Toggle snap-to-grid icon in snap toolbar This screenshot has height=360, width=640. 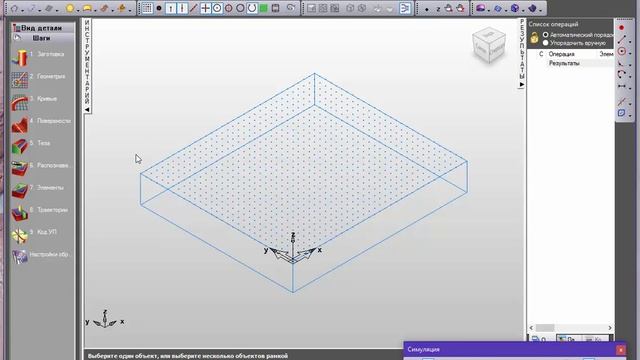(x=147, y=8)
